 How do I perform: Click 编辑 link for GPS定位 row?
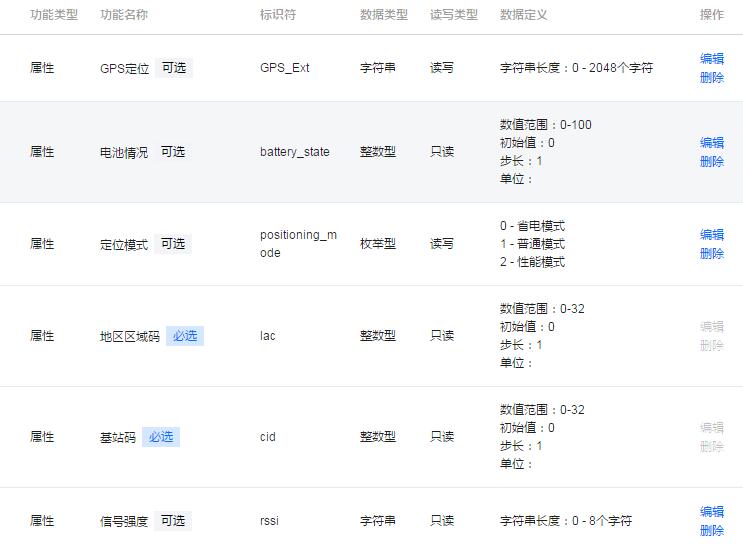tap(712, 59)
